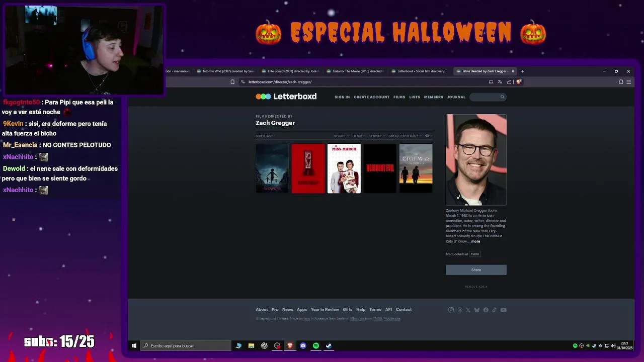Click the picture-in-picture icon in the address bar
This screenshot has height=362, width=644.
[491, 82]
